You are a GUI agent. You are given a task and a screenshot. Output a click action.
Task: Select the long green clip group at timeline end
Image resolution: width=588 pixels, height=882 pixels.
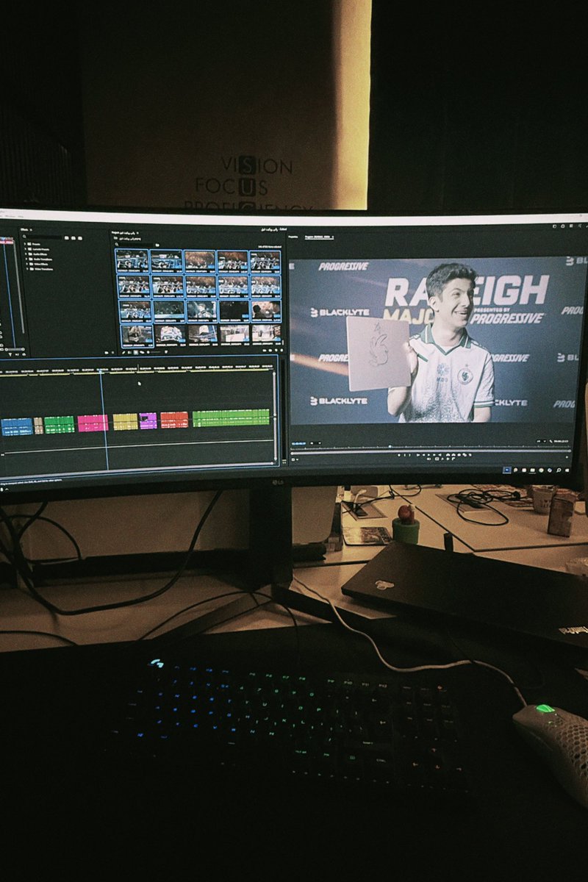pos(232,417)
